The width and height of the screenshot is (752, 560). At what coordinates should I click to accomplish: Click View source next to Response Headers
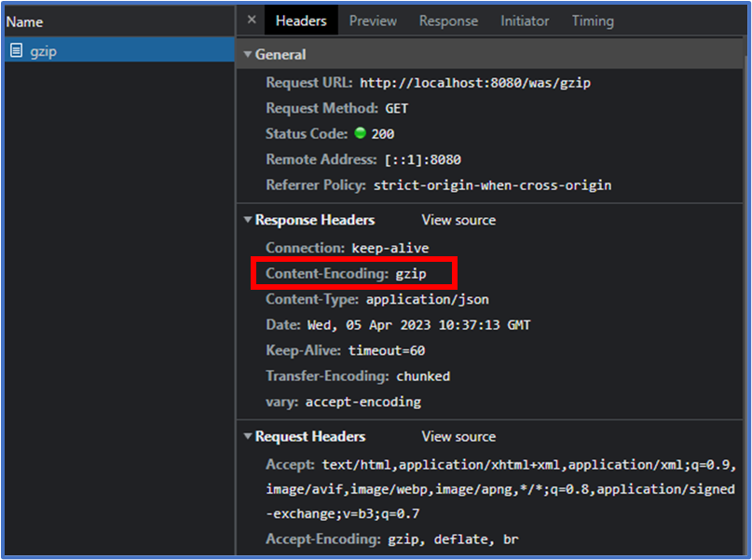[458, 220]
